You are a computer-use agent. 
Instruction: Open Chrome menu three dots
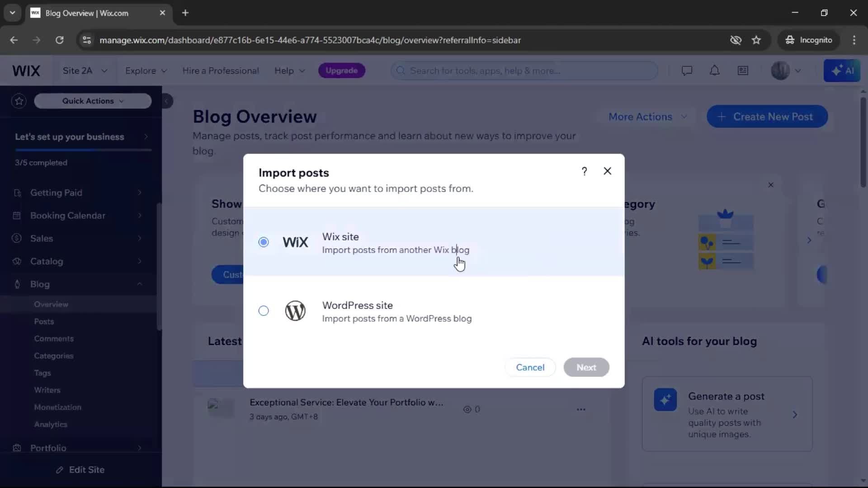pos(854,40)
